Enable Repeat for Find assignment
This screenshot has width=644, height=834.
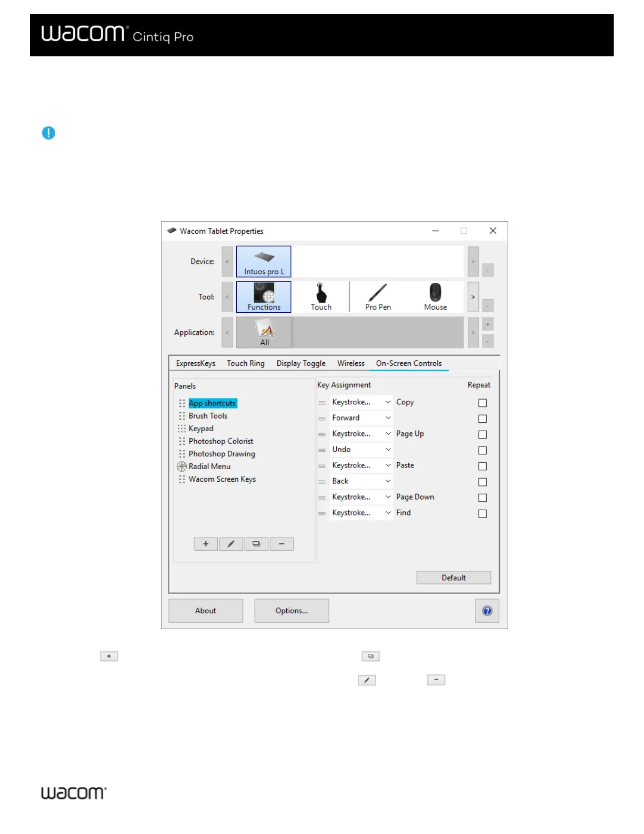pos(482,513)
